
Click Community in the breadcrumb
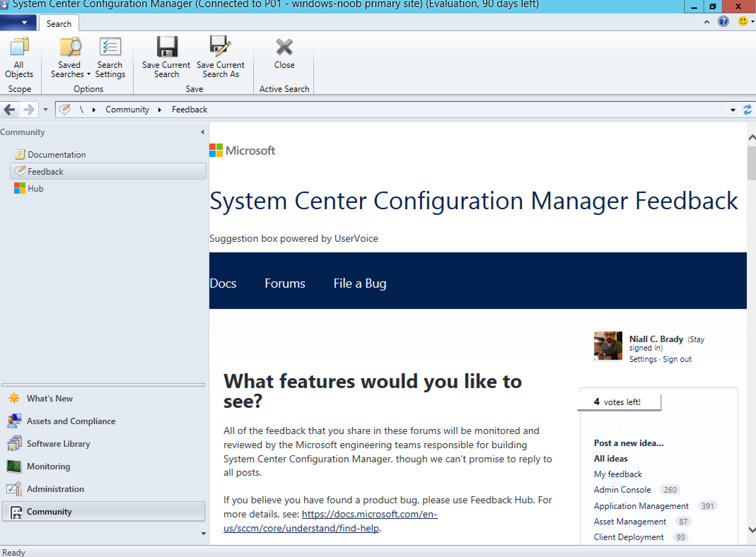pyautogui.click(x=127, y=110)
